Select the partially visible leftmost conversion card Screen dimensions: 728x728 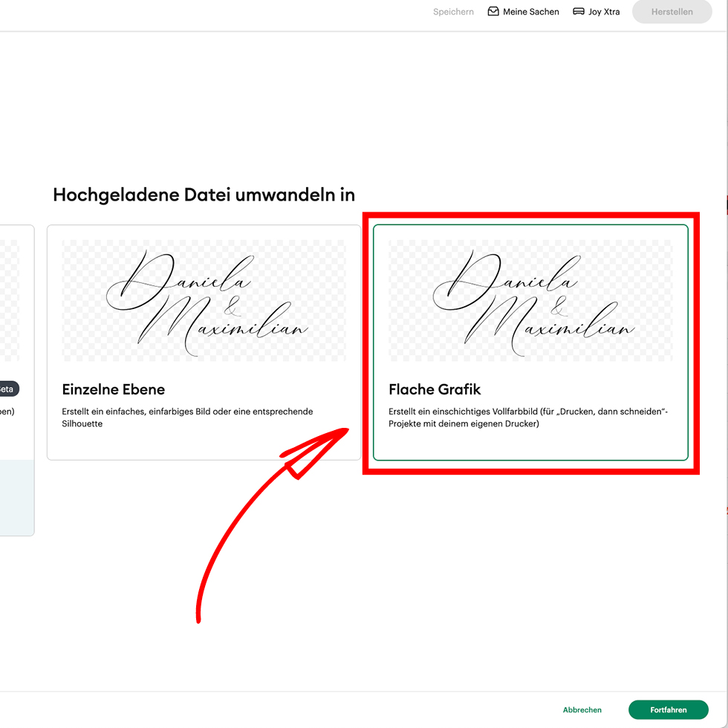[16, 312]
